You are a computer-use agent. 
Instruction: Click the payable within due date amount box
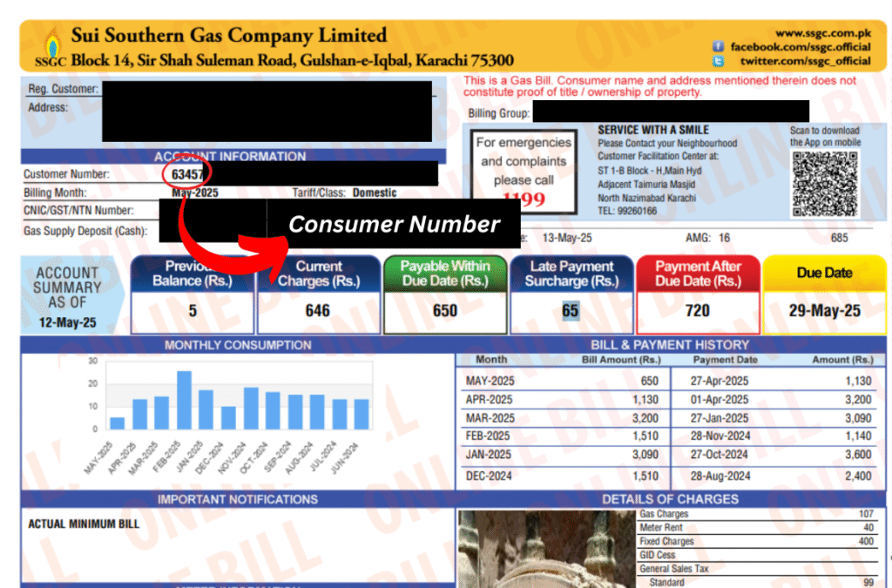point(445,312)
